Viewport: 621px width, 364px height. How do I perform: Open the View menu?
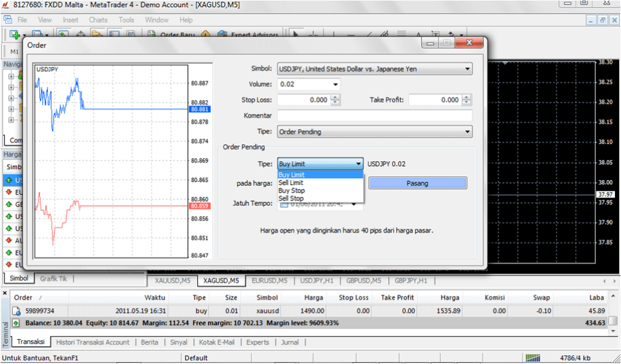45,20
